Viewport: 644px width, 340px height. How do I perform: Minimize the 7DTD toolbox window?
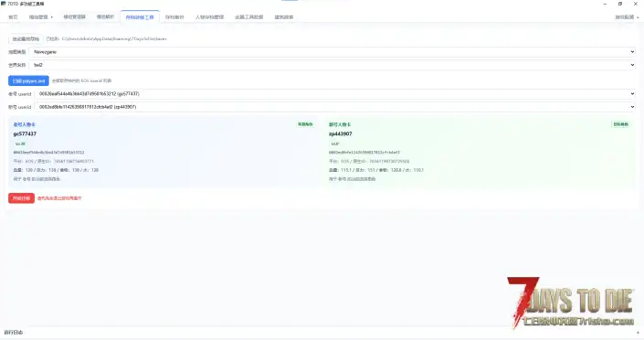pyautogui.click(x=605, y=4)
